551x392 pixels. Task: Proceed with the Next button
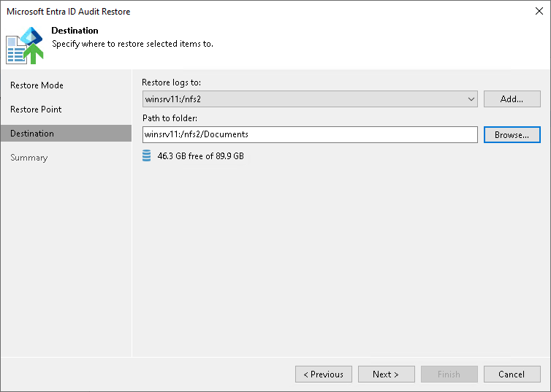point(386,374)
